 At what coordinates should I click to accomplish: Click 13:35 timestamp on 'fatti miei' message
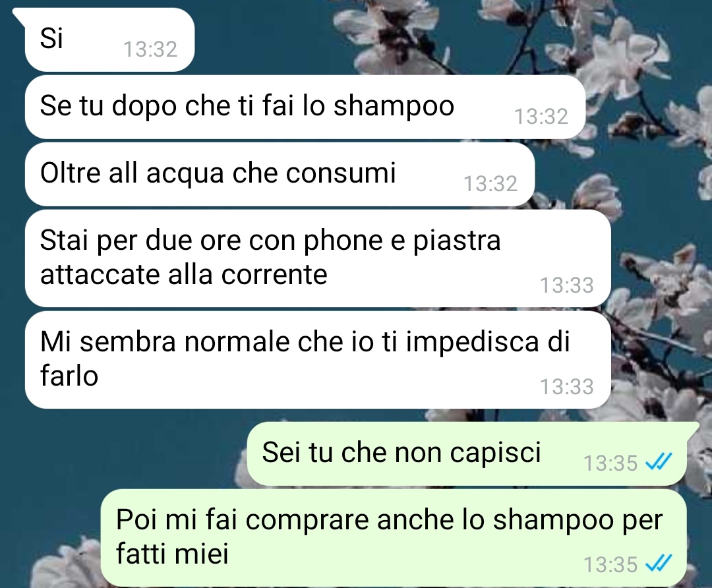[x=610, y=565]
